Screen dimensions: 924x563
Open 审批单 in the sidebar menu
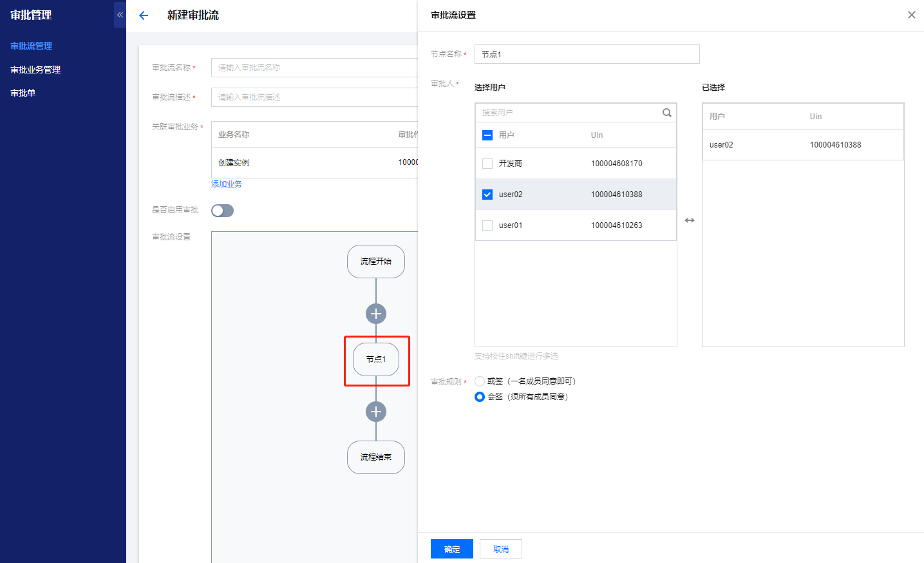[x=23, y=93]
